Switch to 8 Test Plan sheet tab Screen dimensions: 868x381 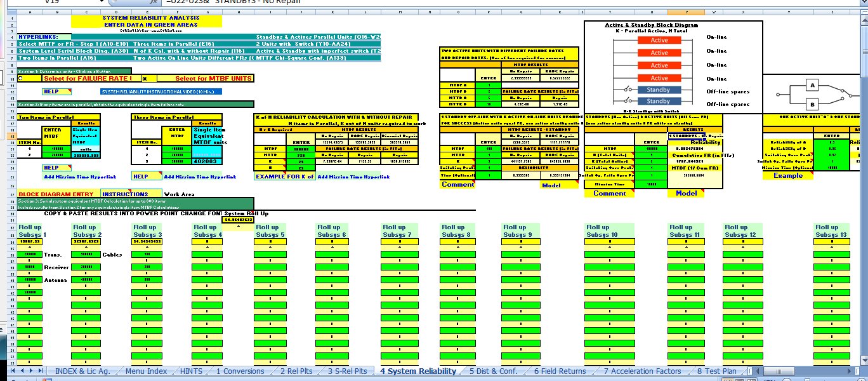[x=717, y=371]
